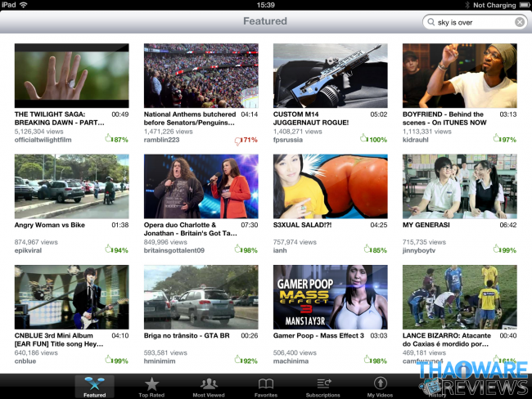532x399 pixels.
Task: Tap the Wi-Fi status icon
Action: [x=24, y=5]
